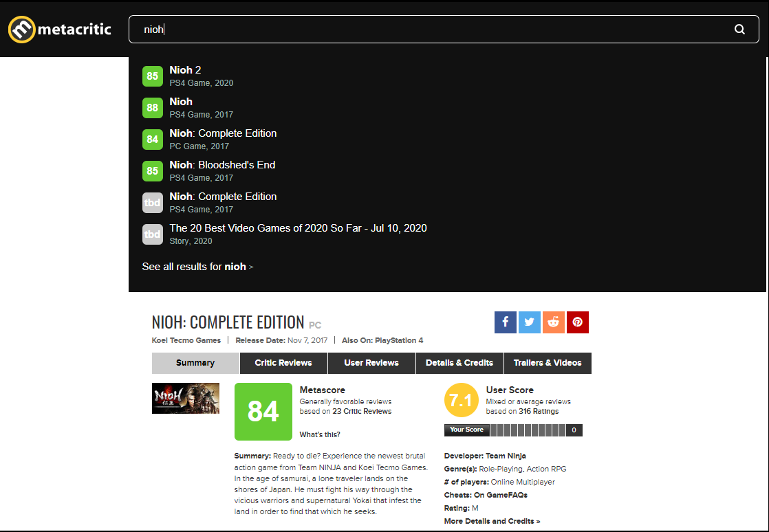Share on Twitter icon
Image resolution: width=769 pixels, height=532 pixels.
pos(529,322)
